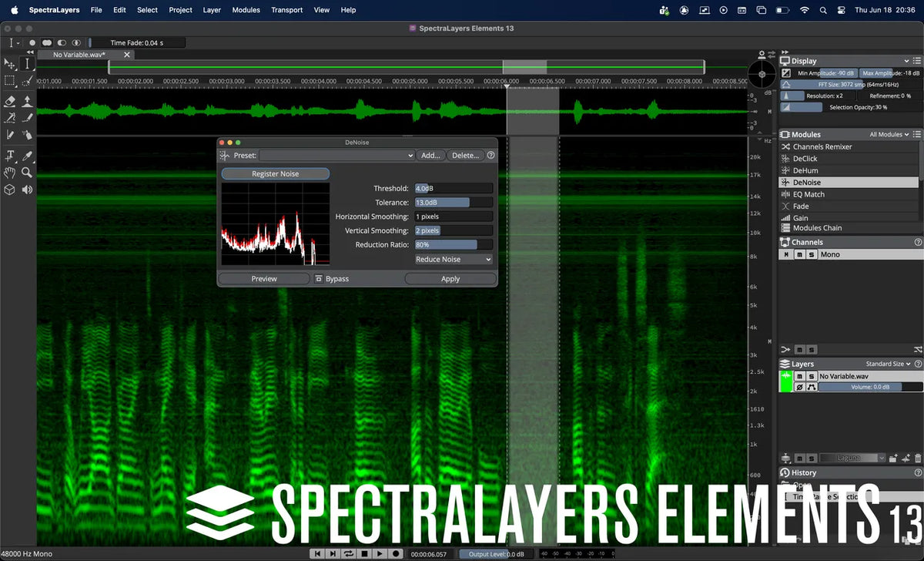This screenshot has height=561, width=924.
Task: Click the DeNoise dialog help icon
Action: pyautogui.click(x=490, y=155)
